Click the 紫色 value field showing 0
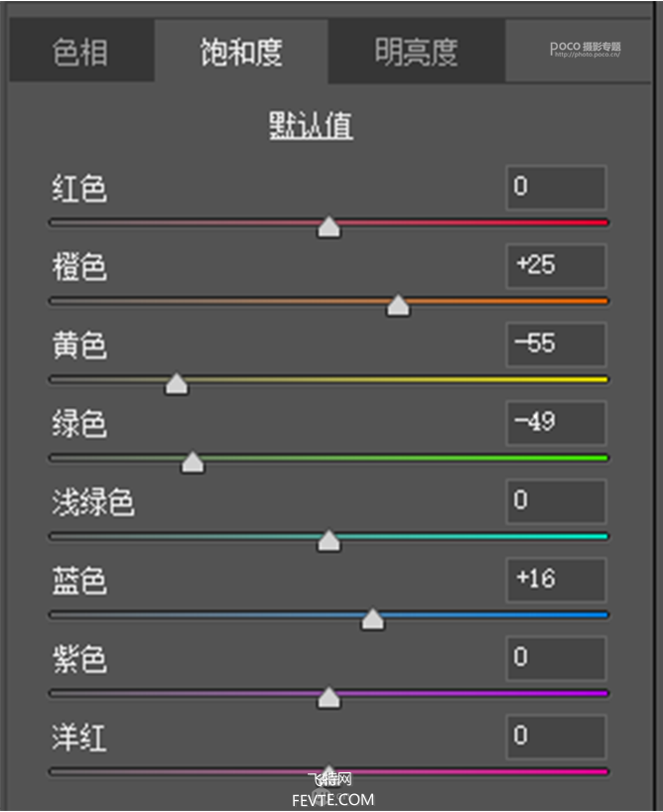 [555, 658]
